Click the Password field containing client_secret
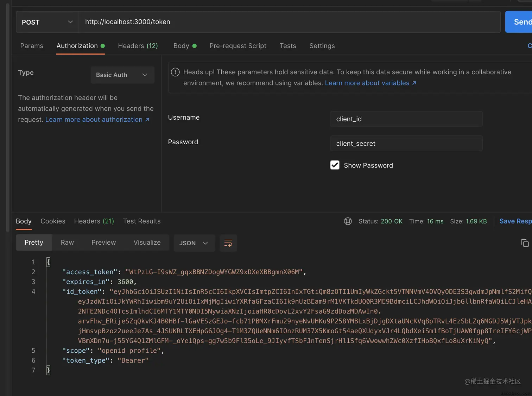This screenshot has height=396, width=532. pyautogui.click(x=406, y=144)
